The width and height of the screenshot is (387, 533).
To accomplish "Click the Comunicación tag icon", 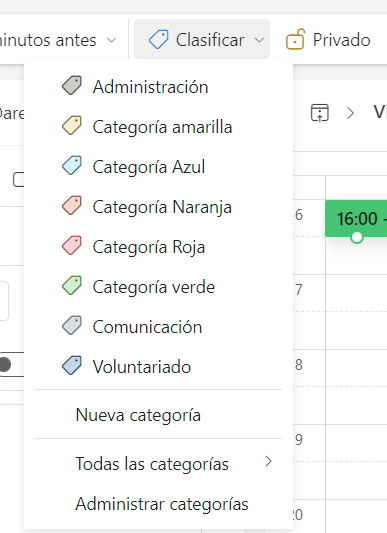I will (x=72, y=326).
